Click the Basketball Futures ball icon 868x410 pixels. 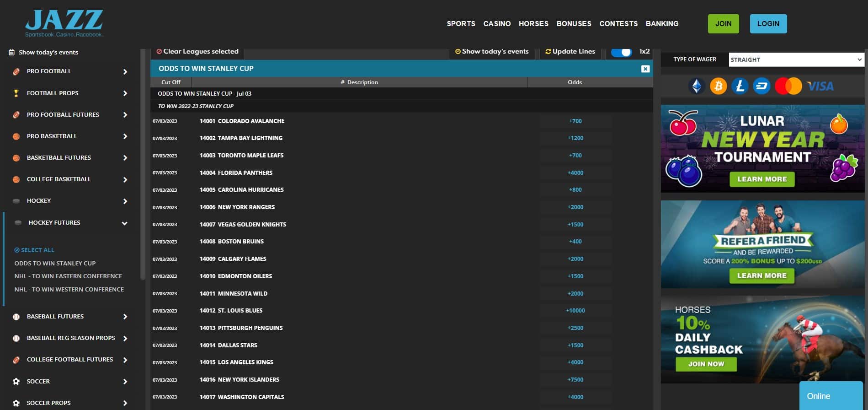pos(16,158)
